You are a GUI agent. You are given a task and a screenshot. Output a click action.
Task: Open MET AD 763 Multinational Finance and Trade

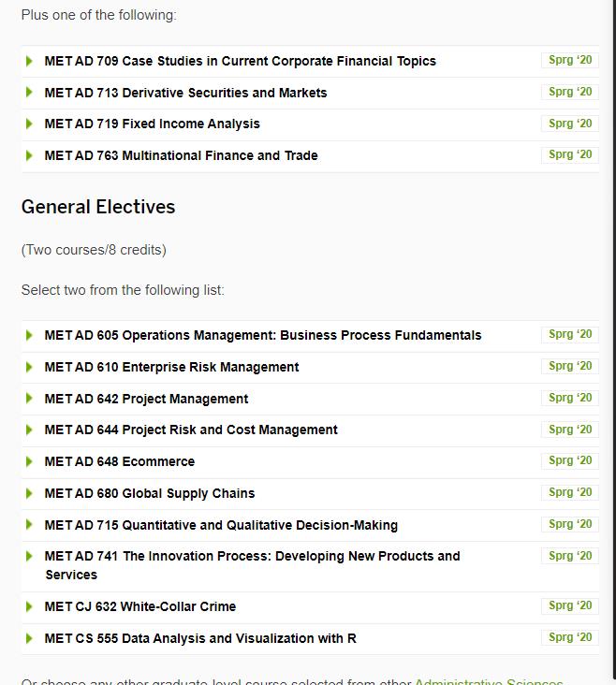coord(181,155)
